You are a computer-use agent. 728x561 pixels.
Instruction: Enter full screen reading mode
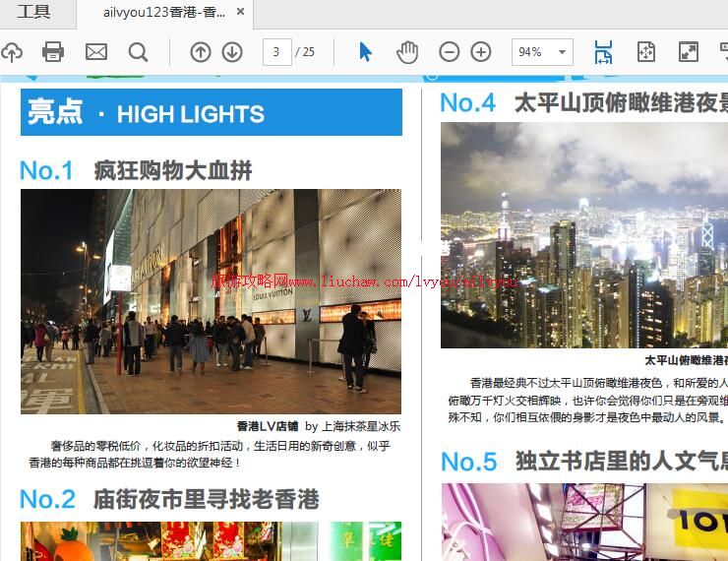[x=689, y=52]
